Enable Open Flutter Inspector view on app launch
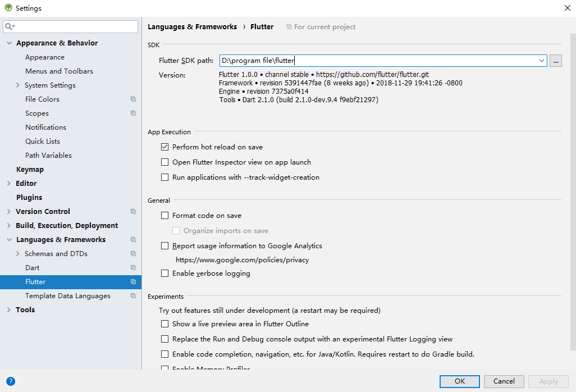This screenshot has width=576, height=392. (x=164, y=162)
